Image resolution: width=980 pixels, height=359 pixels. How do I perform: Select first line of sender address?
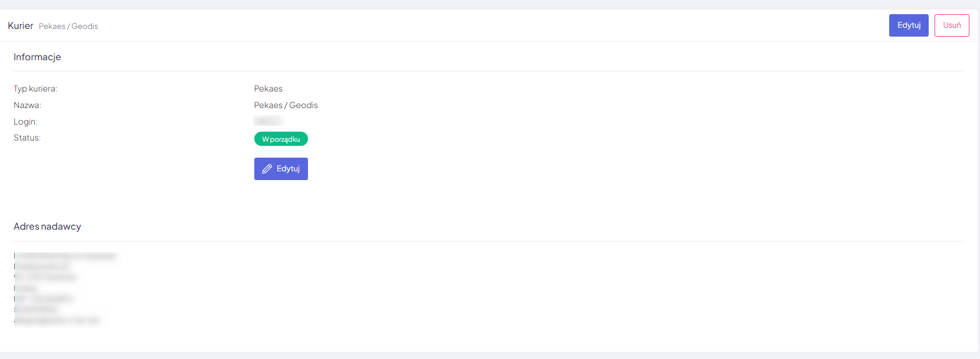(65, 256)
